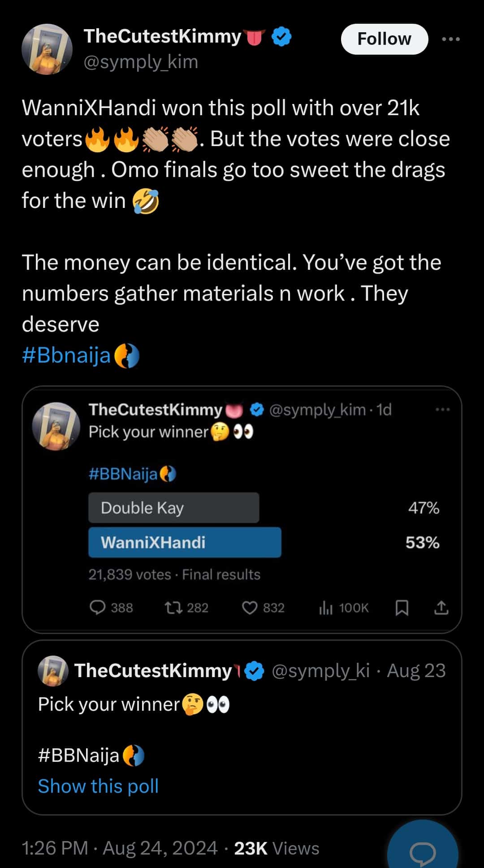Tap the blue verified badge beside TheCutestKimmy
The height and width of the screenshot is (868, 484).
pyautogui.click(x=282, y=37)
